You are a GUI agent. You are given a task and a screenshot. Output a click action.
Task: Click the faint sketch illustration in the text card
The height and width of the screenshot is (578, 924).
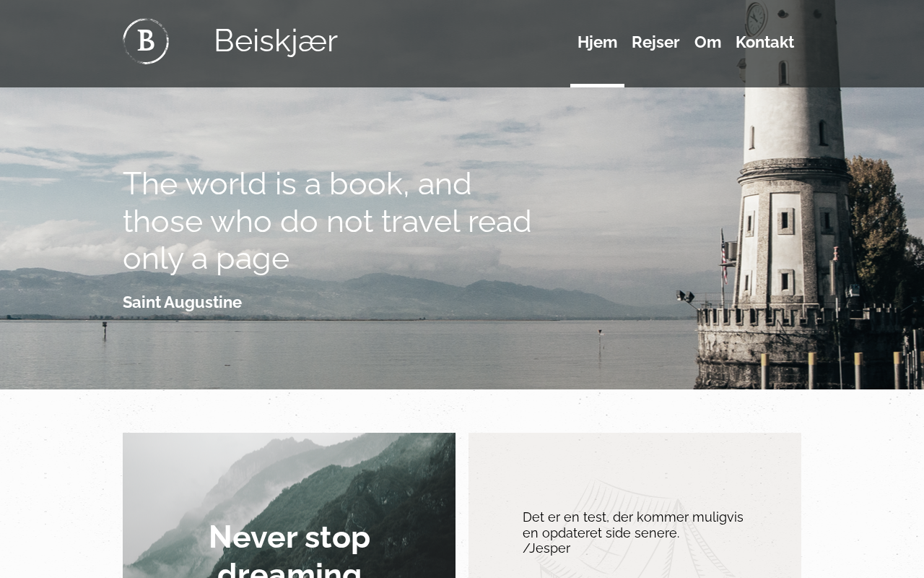[635, 527]
